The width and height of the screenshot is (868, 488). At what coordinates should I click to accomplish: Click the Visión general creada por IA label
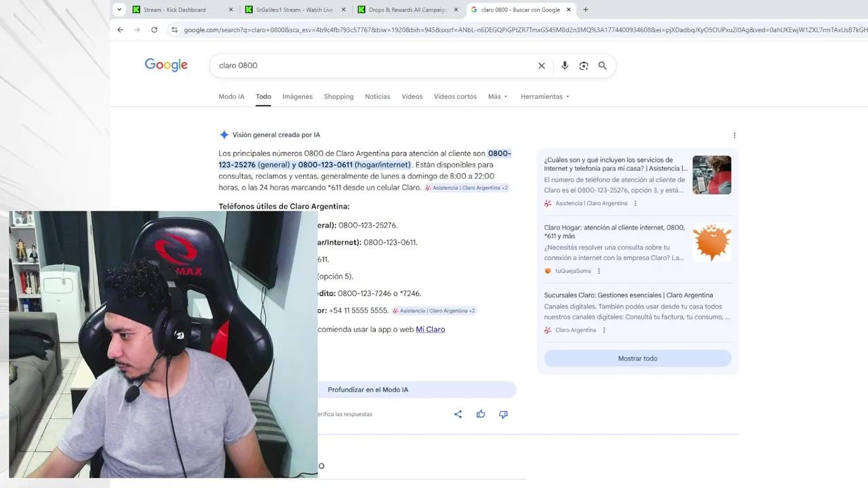(276, 135)
